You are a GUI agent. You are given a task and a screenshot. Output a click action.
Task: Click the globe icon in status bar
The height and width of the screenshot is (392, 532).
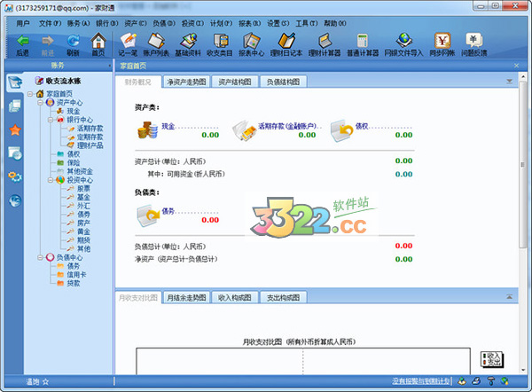[x=505, y=381]
